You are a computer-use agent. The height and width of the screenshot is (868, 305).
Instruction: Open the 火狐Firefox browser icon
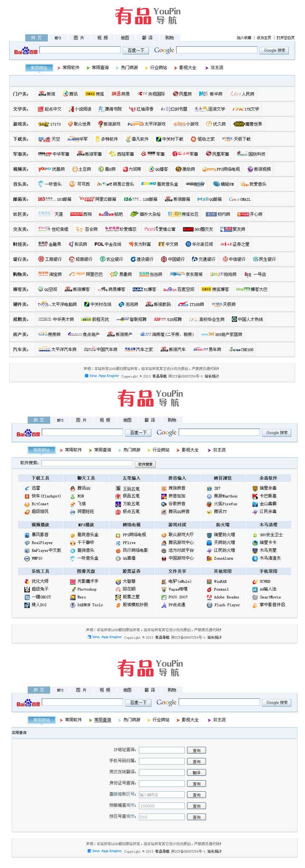click(x=209, y=504)
